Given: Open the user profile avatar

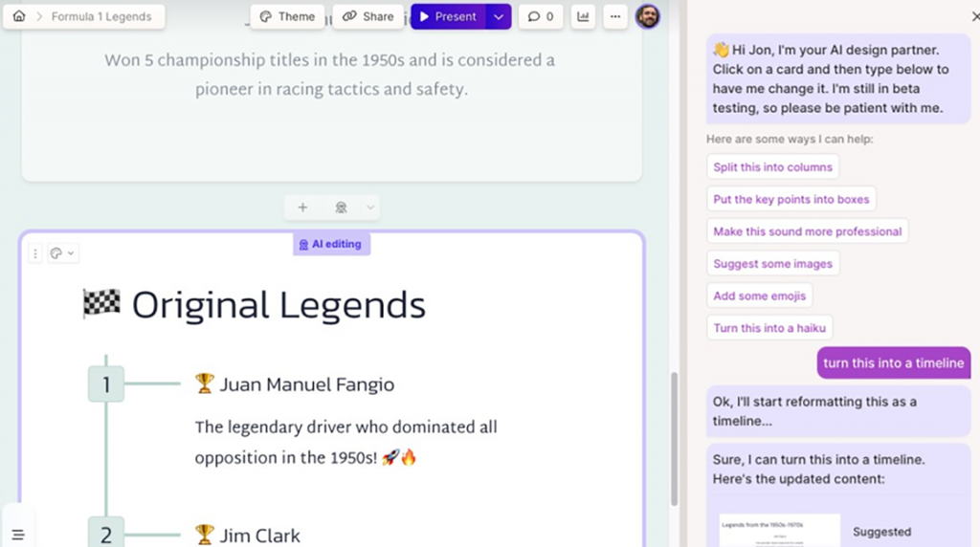Looking at the screenshot, I should tap(648, 16).
